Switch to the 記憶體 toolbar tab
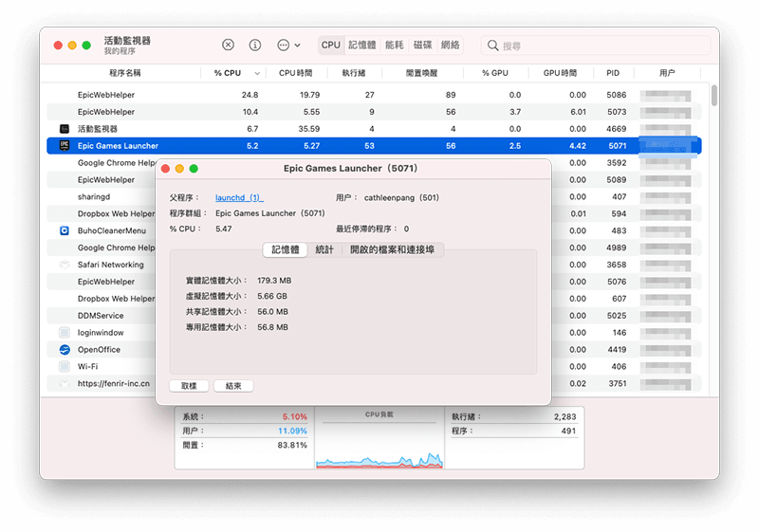The width and height of the screenshot is (759, 532). click(362, 45)
